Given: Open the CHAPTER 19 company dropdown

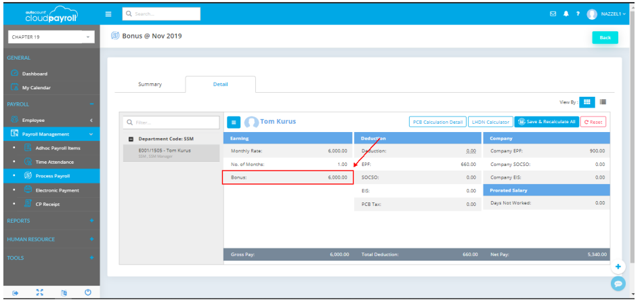Looking at the screenshot, I should (52, 37).
